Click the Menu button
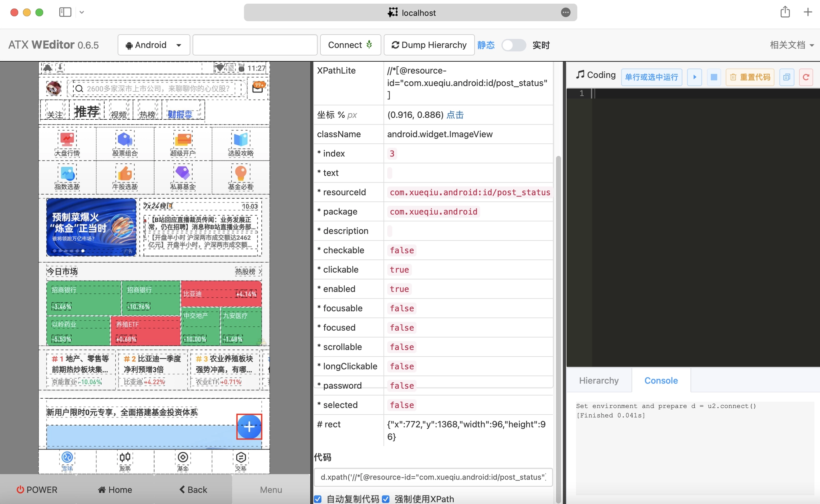Screen dimensions: 820x504 [271, 490]
